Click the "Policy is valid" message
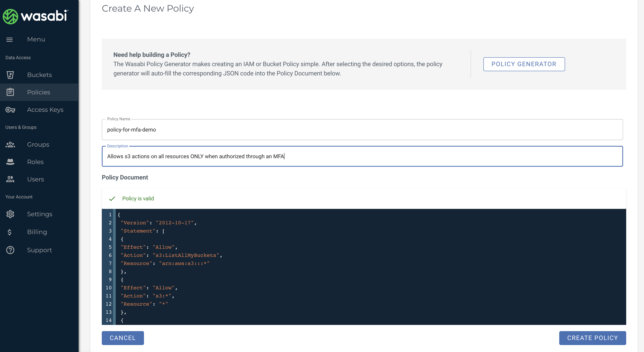Viewport: 644px width, 352px height. pyautogui.click(x=138, y=199)
